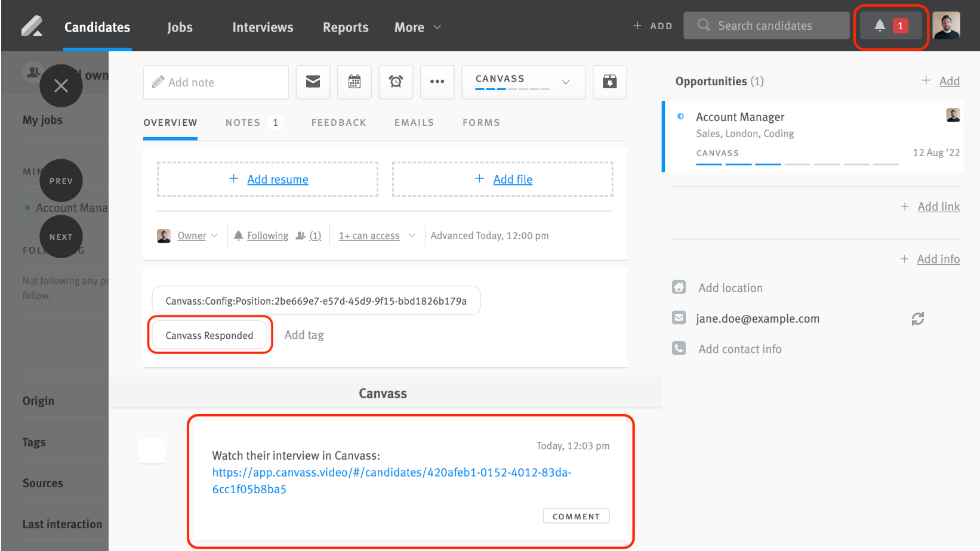Select the Canvass Responded tag
980x551 pixels.
209,335
